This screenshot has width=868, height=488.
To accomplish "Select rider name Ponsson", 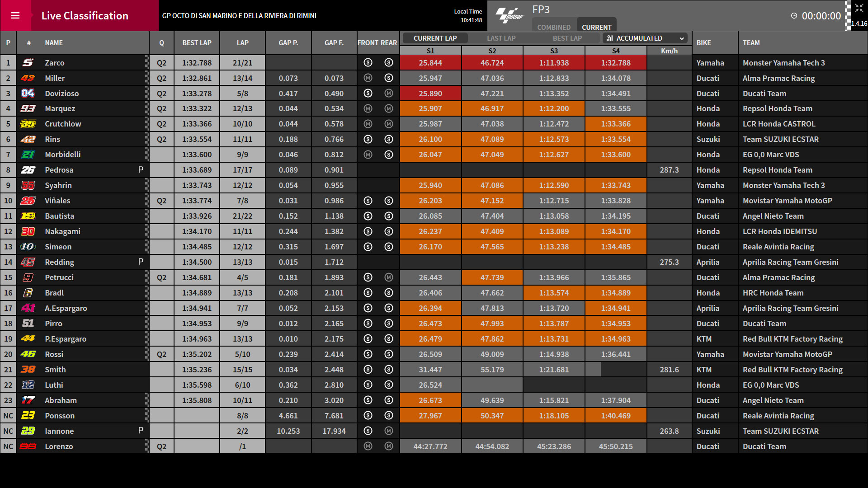I will click(x=60, y=416).
